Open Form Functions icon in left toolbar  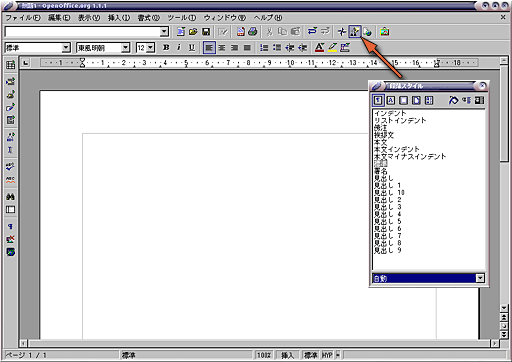(x=10, y=120)
